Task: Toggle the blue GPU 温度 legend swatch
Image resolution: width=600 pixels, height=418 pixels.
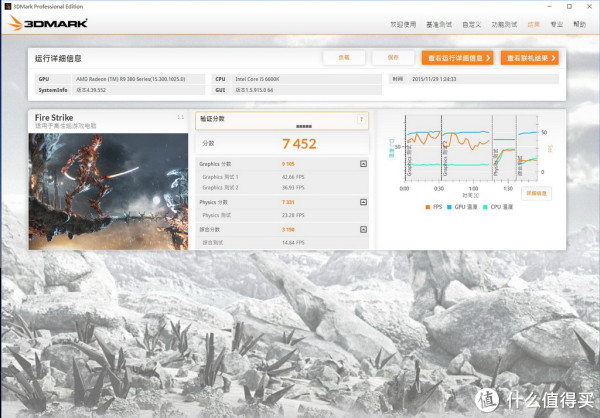Action: [449, 207]
